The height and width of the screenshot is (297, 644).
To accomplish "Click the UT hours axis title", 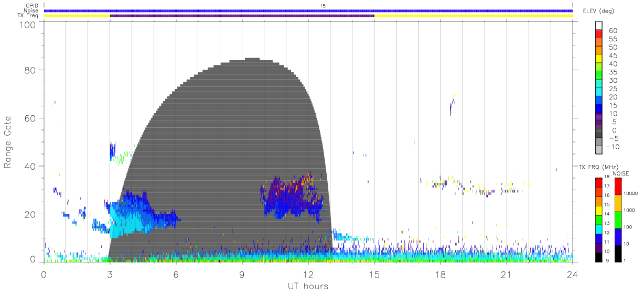I will [307, 286].
